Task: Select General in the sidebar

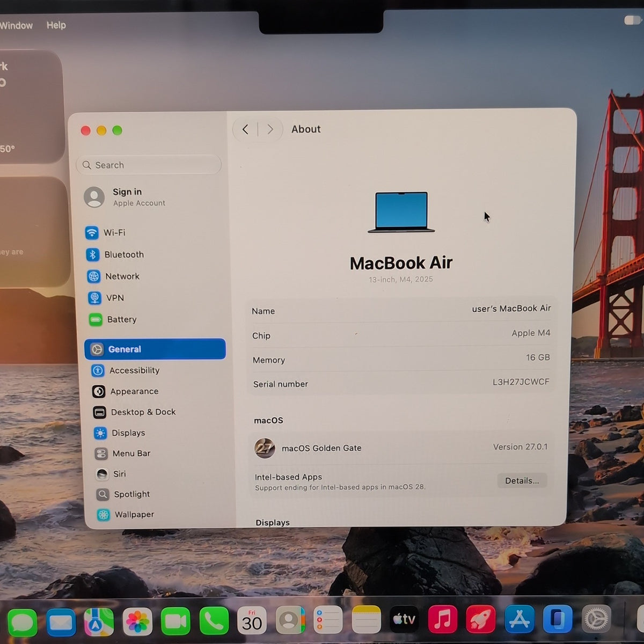Action: 155,349
